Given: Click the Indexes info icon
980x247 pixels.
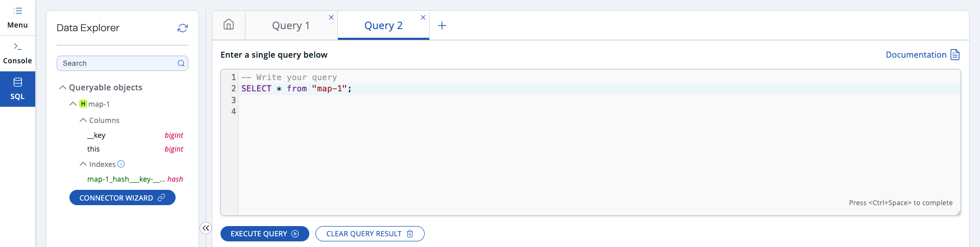Looking at the screenshot, I should point(121,164).
